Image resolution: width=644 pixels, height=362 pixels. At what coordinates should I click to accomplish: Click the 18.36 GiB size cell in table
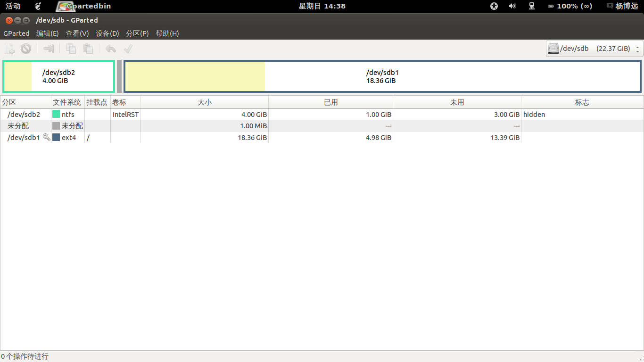[x=252, y=138]
